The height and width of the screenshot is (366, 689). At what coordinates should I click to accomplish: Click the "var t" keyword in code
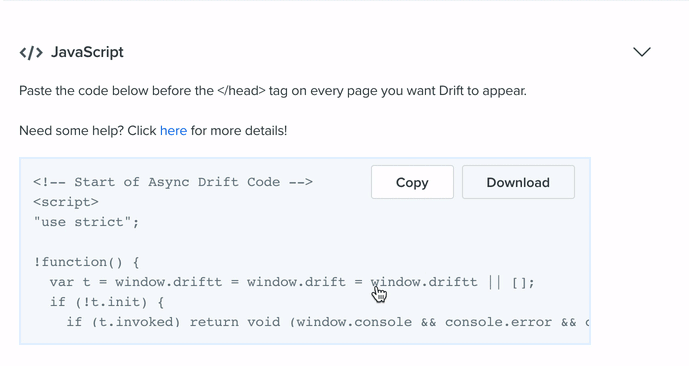pyautogui.click(x=70, y=282)
